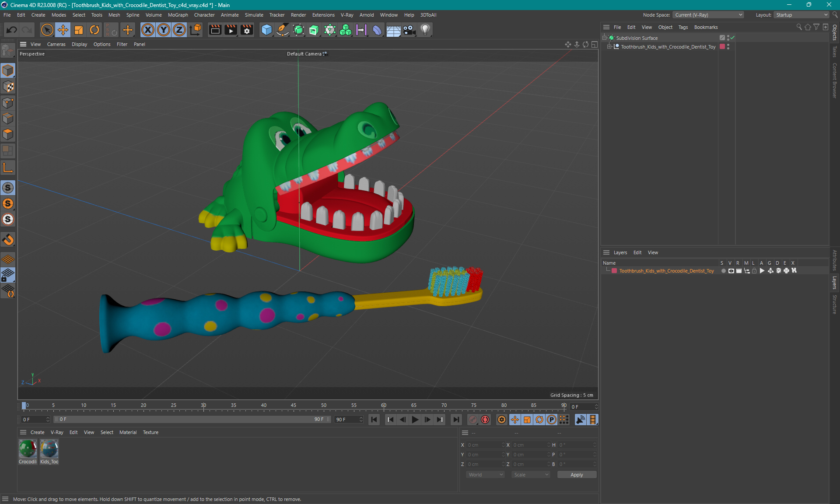Open the Layout Startup dropdown

801,15
